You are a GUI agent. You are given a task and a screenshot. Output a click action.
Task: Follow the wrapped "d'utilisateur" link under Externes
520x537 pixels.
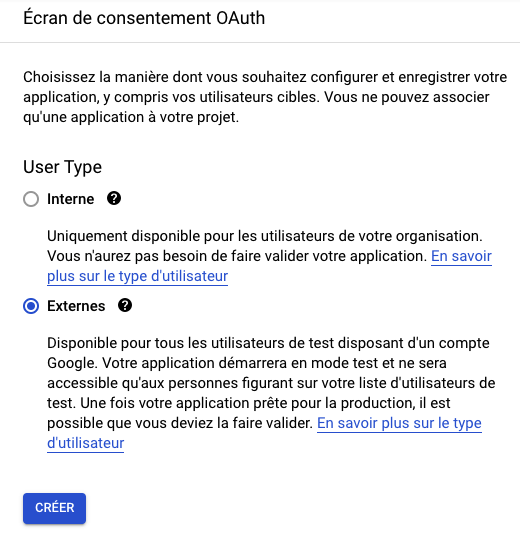(x=86, y=443)
